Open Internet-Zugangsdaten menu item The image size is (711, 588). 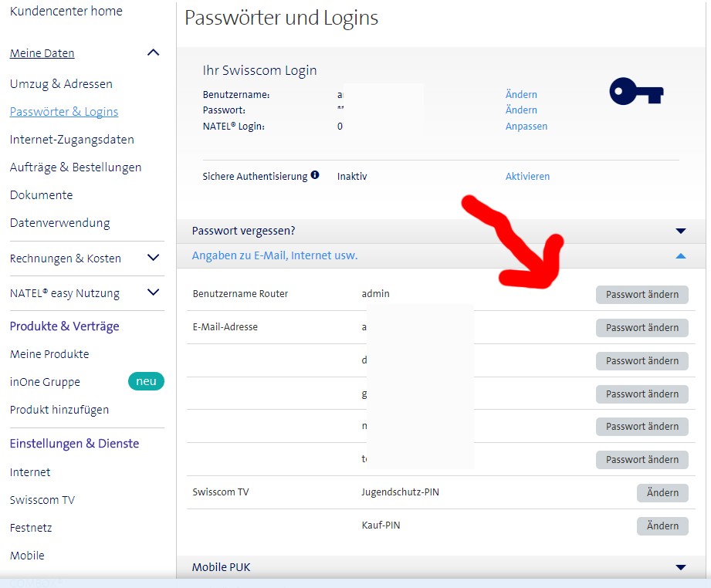[x=72, y=140]
